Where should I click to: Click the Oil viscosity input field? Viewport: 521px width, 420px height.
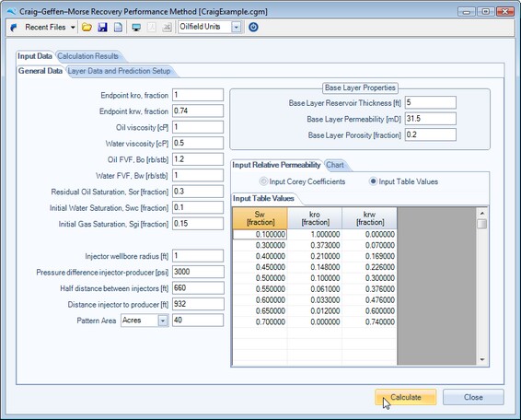198,127
